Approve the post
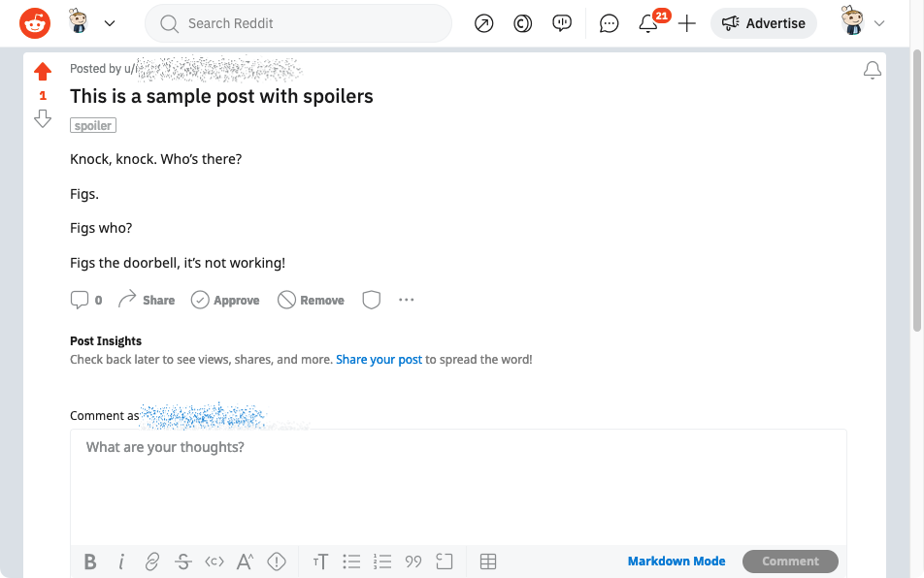This screenshot has height=578, width=924. point(225,300)
